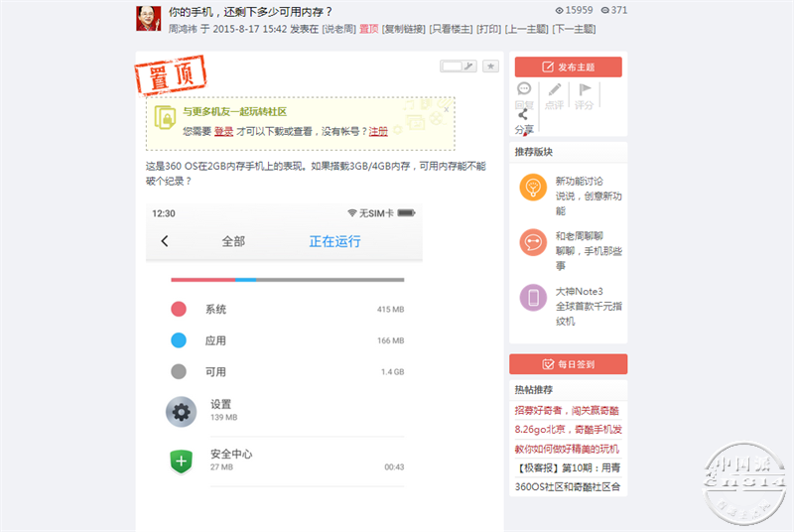Open hot post 8.26go北京
Viewport: 794px width, 532px height.
coord(568,429)
